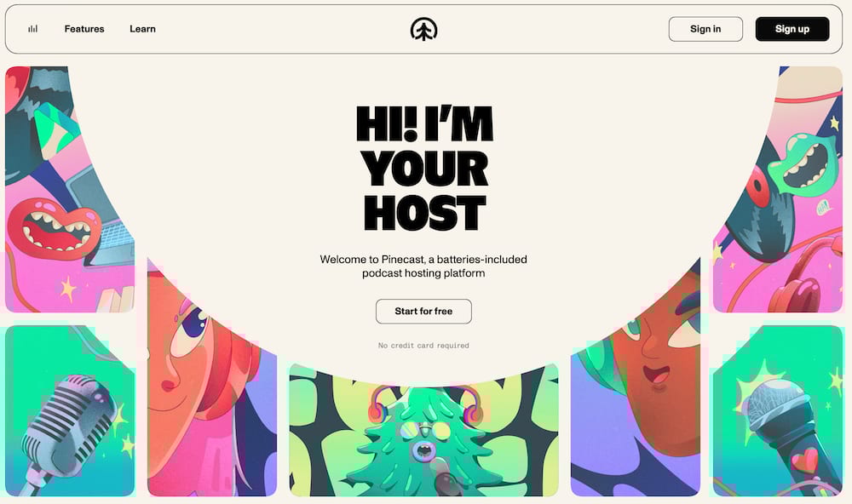This screenshot has width=852, height=504.
Task: Click the red-haired girl face illustration
Action: (212, 377)
